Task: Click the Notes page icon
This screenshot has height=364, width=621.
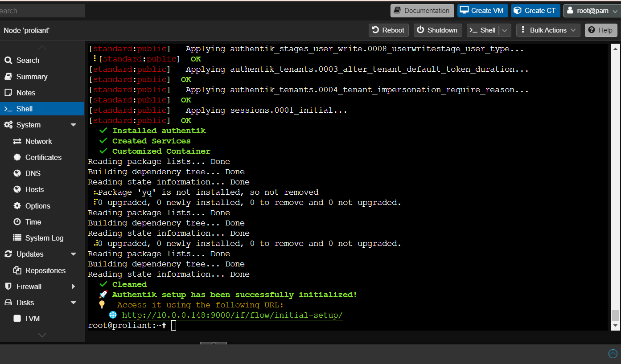Action: coord(8,93)
